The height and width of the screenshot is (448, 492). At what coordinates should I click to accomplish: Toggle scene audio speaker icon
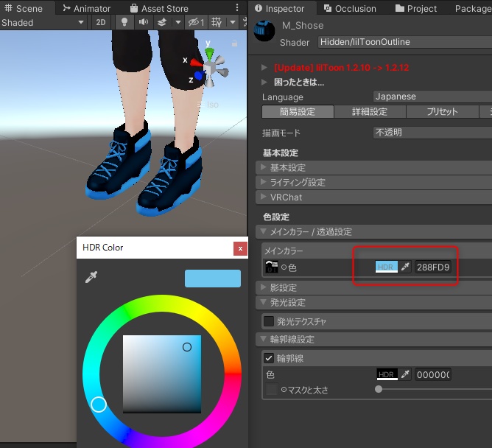144,22
